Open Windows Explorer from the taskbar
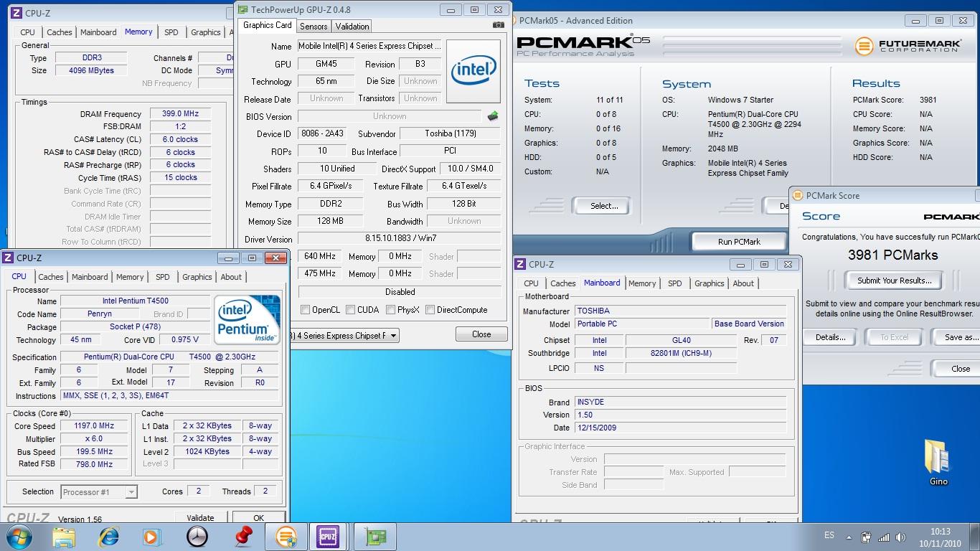Viewport: 980px width, 551px height. (x=64, y=537)
